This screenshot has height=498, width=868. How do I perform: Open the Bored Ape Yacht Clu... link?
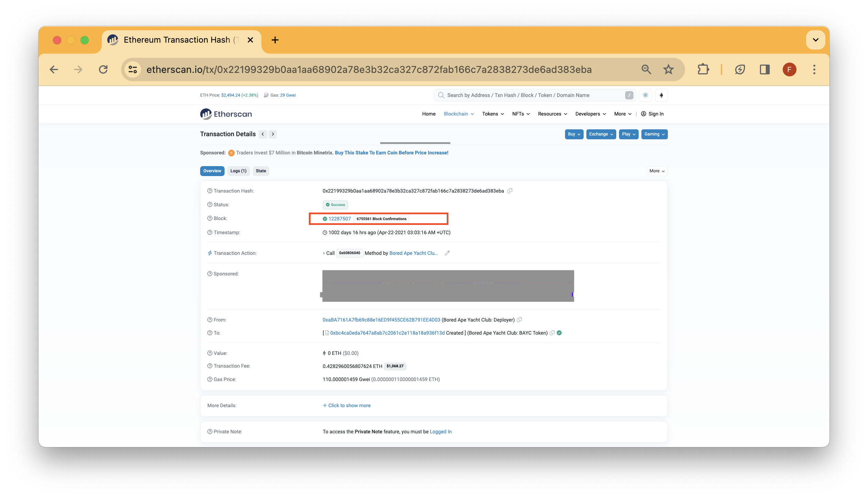click(413, 253)
